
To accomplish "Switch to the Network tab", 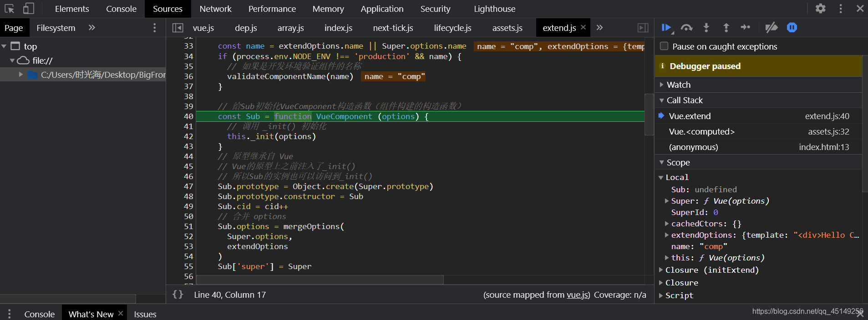I will (215, 9).
